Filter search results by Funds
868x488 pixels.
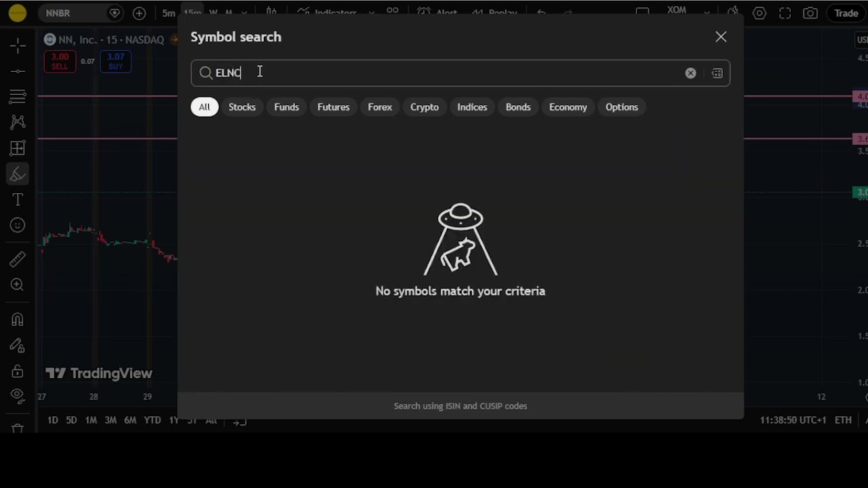pyautogui.click(x=286, y=107)
